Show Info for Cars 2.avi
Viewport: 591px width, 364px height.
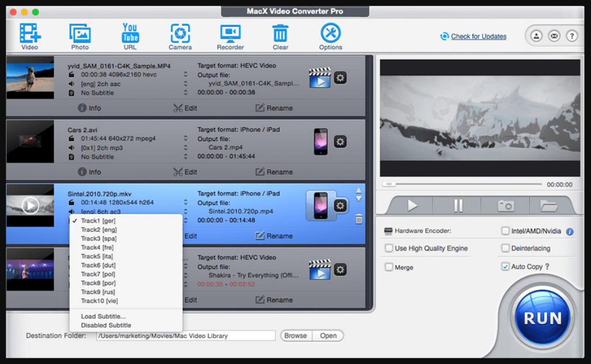point(89,172)
